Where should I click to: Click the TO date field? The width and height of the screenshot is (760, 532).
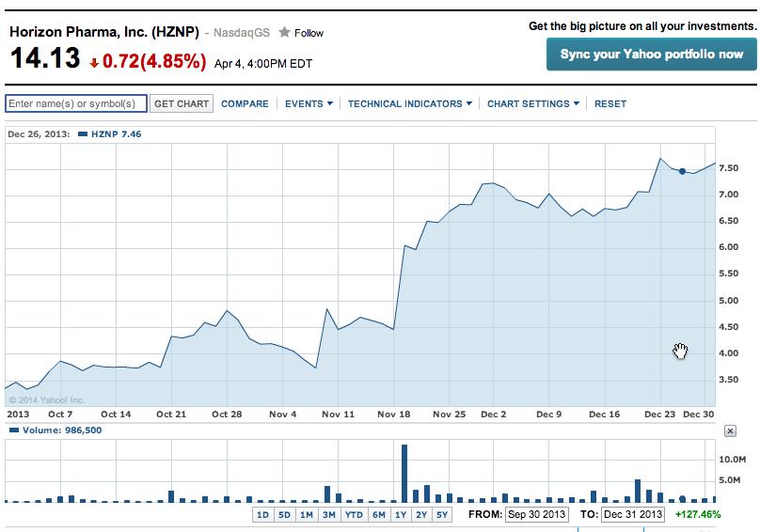point(633,514)
